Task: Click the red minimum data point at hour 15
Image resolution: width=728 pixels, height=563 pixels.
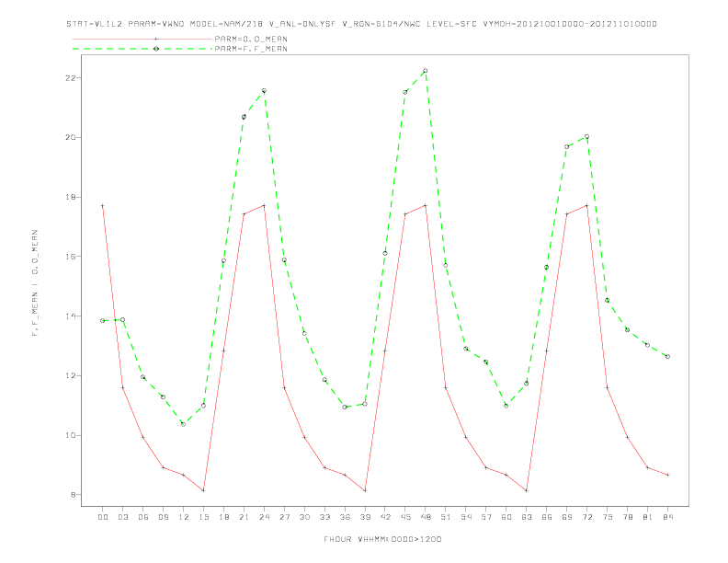Action: point(203,490)
